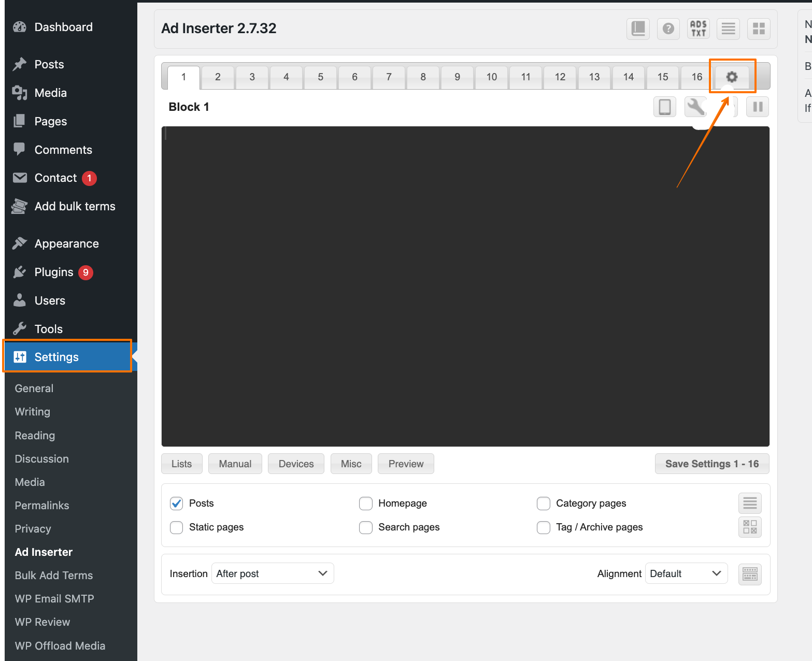This screenshot has width=812, height=661.
Task: Enable the Homepage checkbox
Action: (x=366, y=504)
